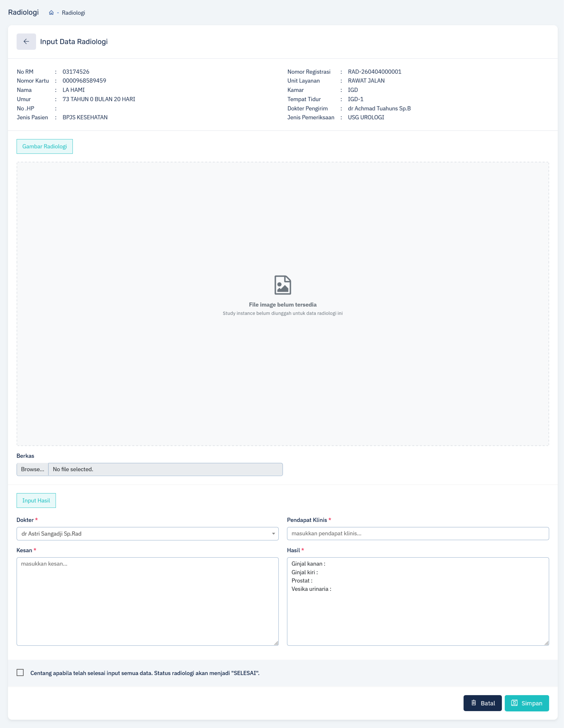This screenshot has width=564, height=728.
Task: Select the Input Hasil tab
Action: point(36,500)
